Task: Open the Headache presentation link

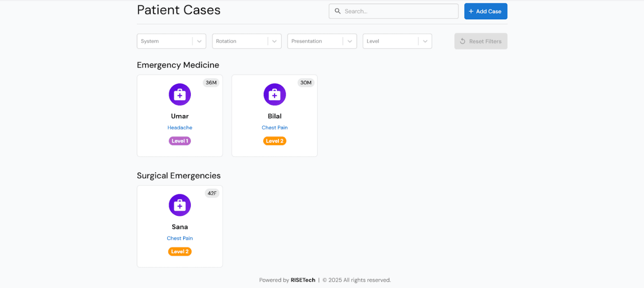Action: click(x=180, y=128)
